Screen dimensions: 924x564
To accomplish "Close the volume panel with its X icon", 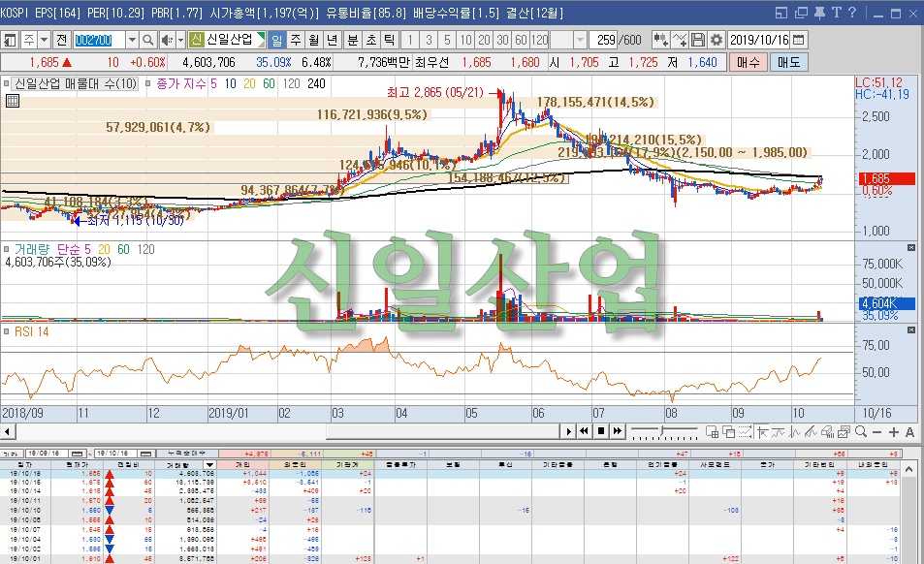I will pyautogui.click(x=911, y=248).
